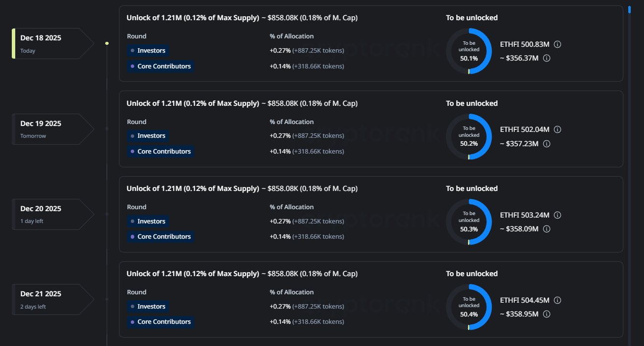644x346 pixels.
Task: Click the 50.1% to-be-unlocked donut chart
Action: tap(469, 51)
